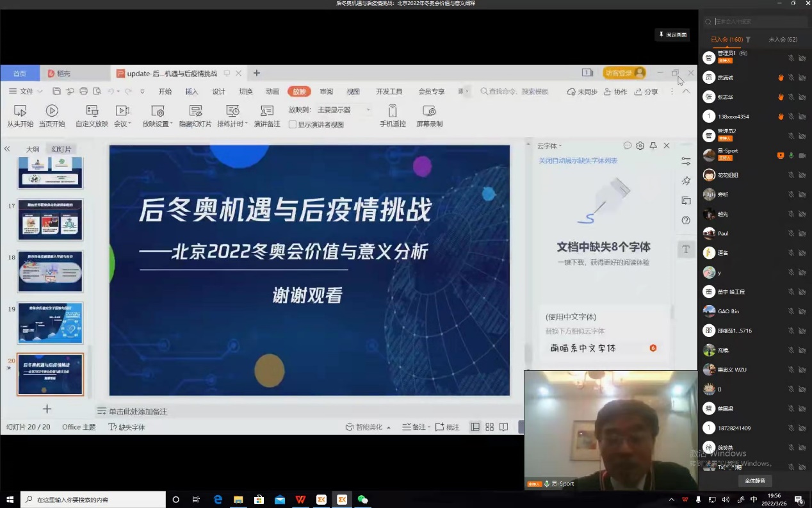Expand the 放映到 主要显示器 dropdown
Viewport: 812px width, 508px height.
pos(368,110)
